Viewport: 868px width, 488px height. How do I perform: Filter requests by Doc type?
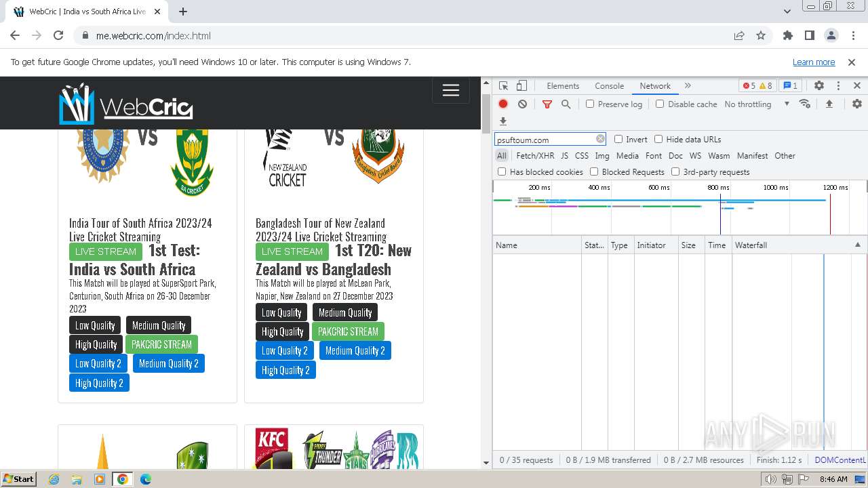675,156
